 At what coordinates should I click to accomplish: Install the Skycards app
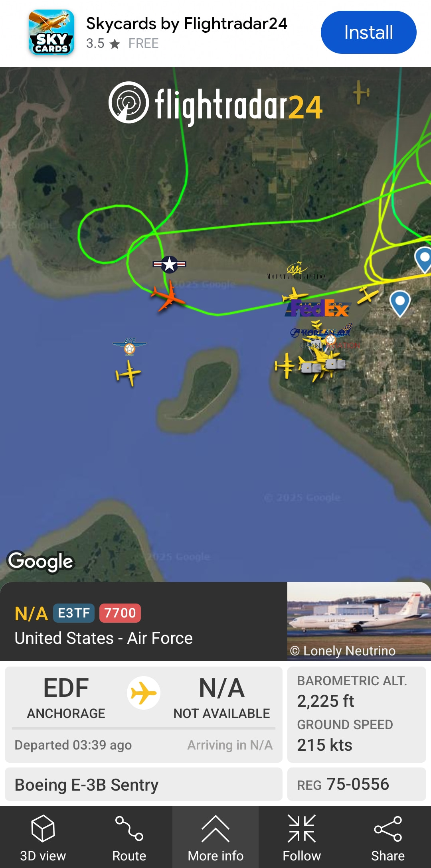click(x=368, y=32)
